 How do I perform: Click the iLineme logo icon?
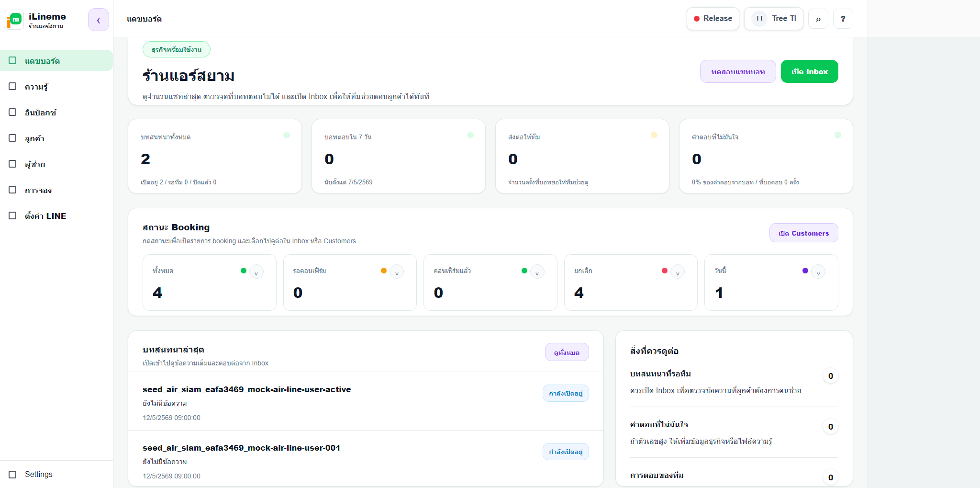tap(14, 20)
